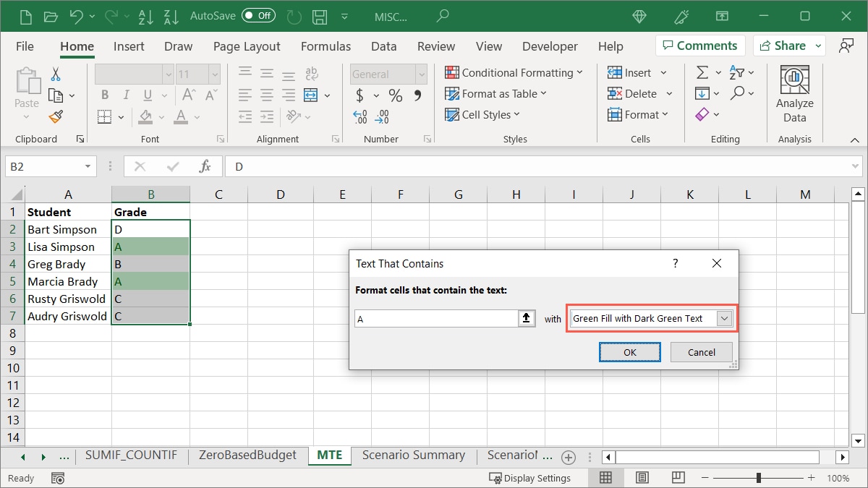Open the Conditional Formatting menu
The height and width of the screenshot is (488, 868).
(x=514, y=72)
